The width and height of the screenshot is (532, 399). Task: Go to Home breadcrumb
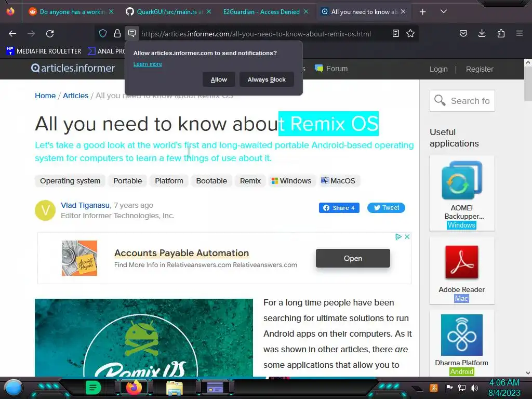coord(45,96)
